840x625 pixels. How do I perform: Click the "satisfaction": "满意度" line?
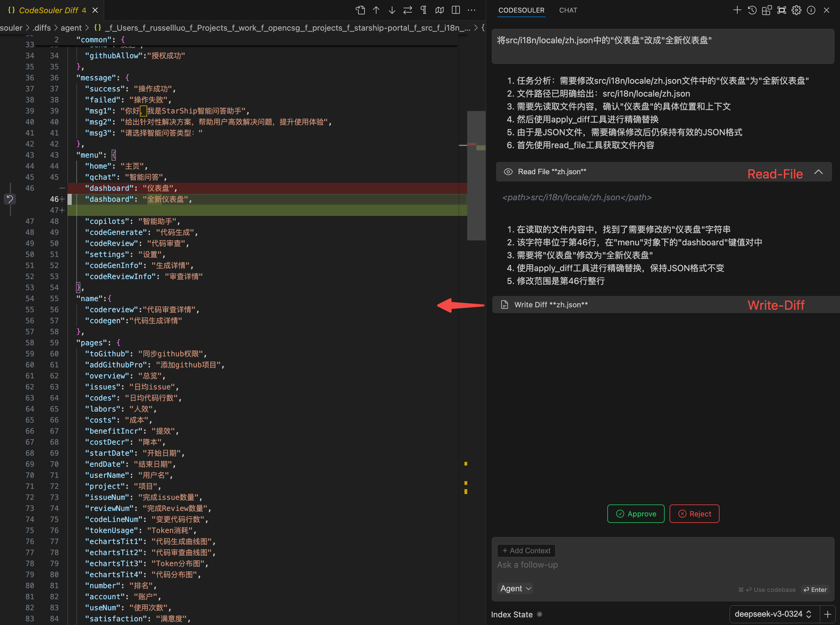(138, 619)
